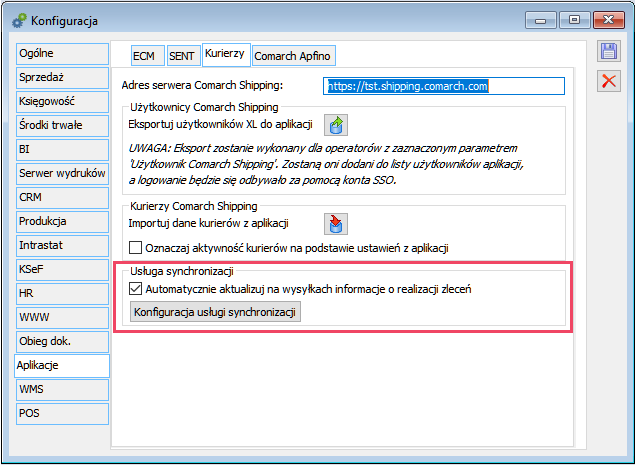Viewport: 636px width, 465px height.
Task: Open the Intrastat side tab
Action: [x=62, y=245]
